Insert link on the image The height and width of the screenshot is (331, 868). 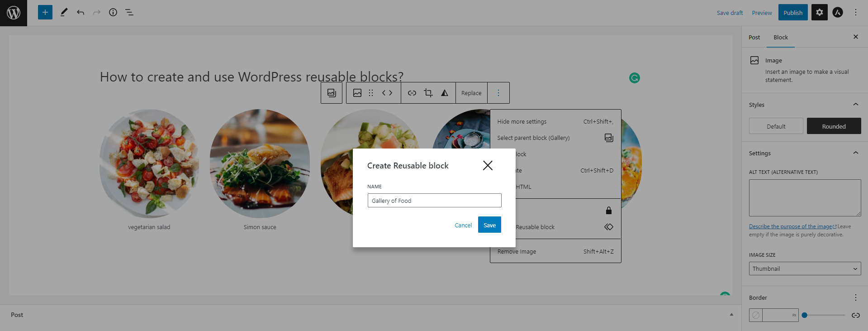pos(412,93)
